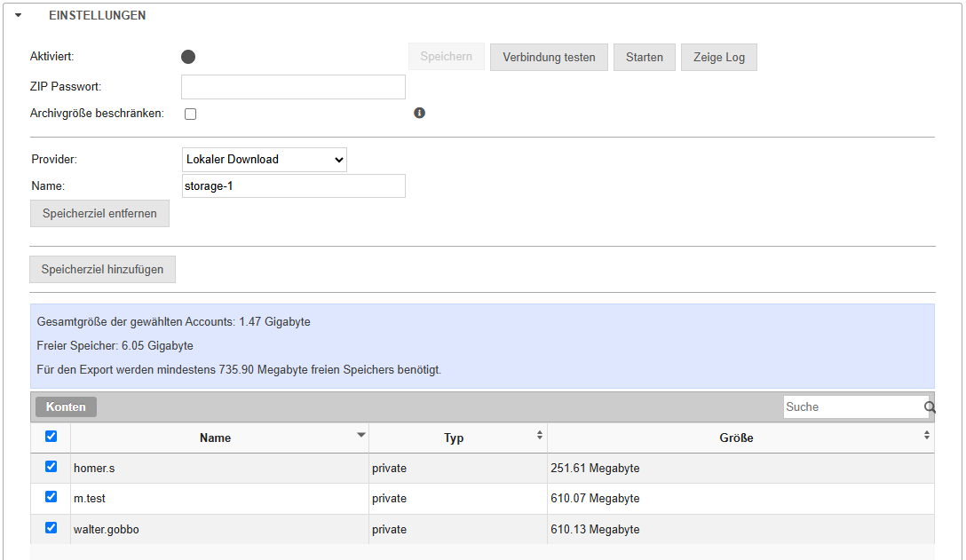Enable the Archivgröße beschränken checkbox
The width and height of the screenshot is (966, 560).
190,114
